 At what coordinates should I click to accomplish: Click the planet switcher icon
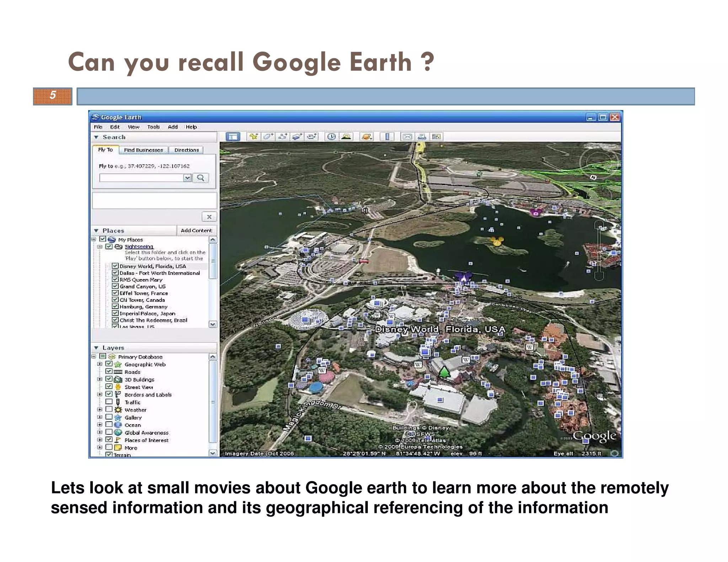(366, 137)
